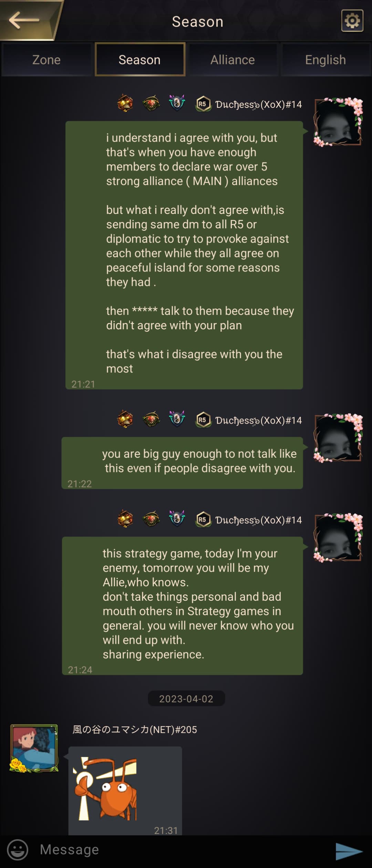Open chat settings gear icon
The width and height of the screenshot is (372, 868).
pos(352,21)
